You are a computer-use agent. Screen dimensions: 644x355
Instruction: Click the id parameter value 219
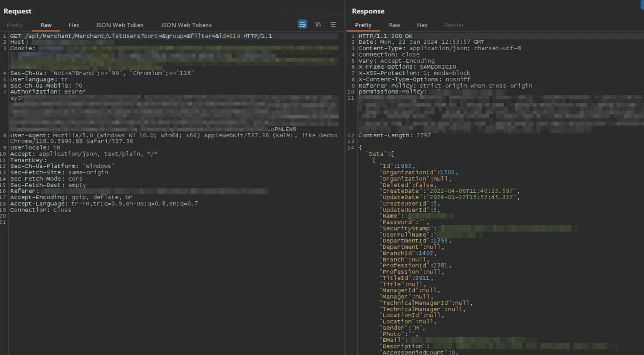click(235, 36)
